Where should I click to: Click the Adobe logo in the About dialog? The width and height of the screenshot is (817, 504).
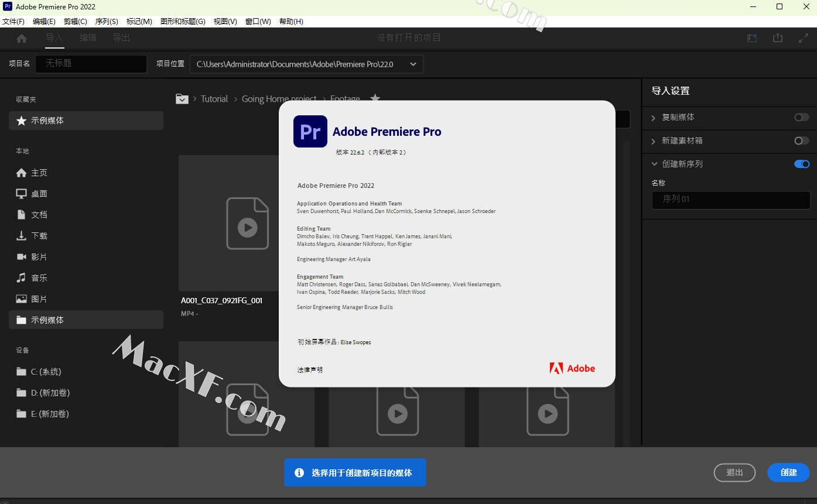point(572,368)
